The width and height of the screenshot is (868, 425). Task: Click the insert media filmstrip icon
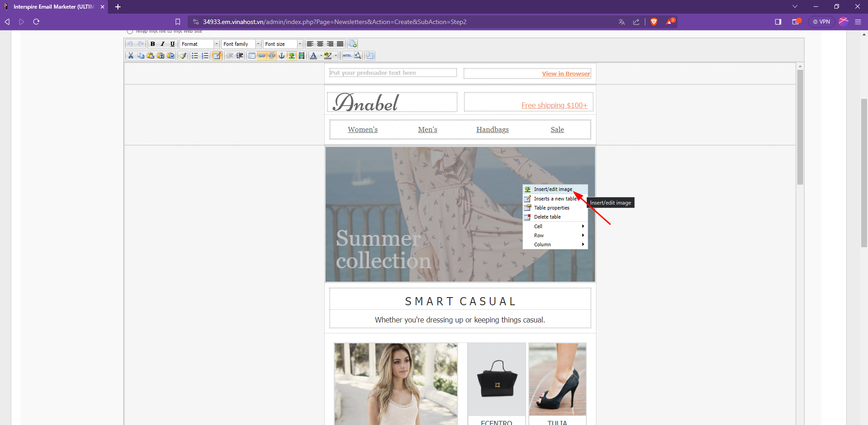(x=302, y=56)
